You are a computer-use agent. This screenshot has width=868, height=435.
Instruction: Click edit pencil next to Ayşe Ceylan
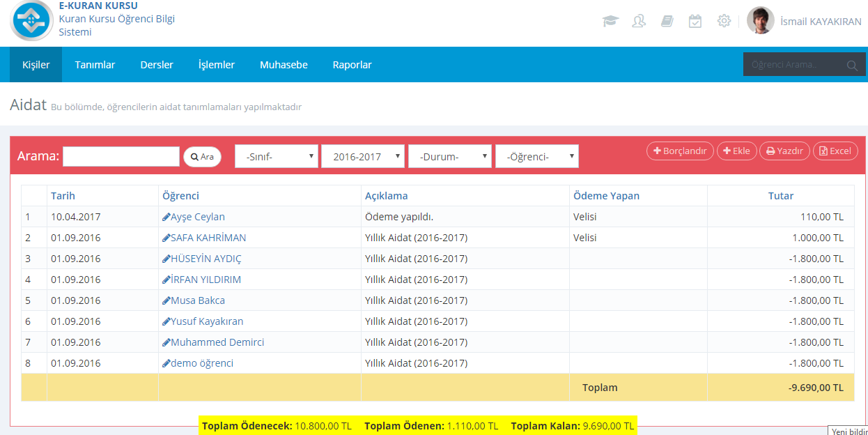(x=166, y=217)
